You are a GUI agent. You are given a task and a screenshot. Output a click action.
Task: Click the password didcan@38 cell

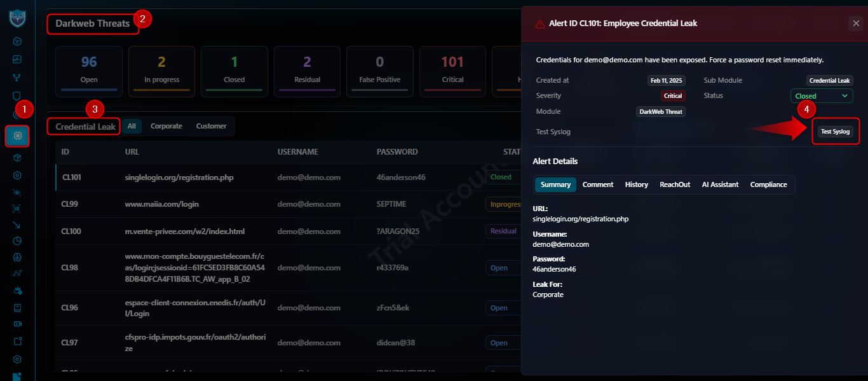click(x=396, y=343)
